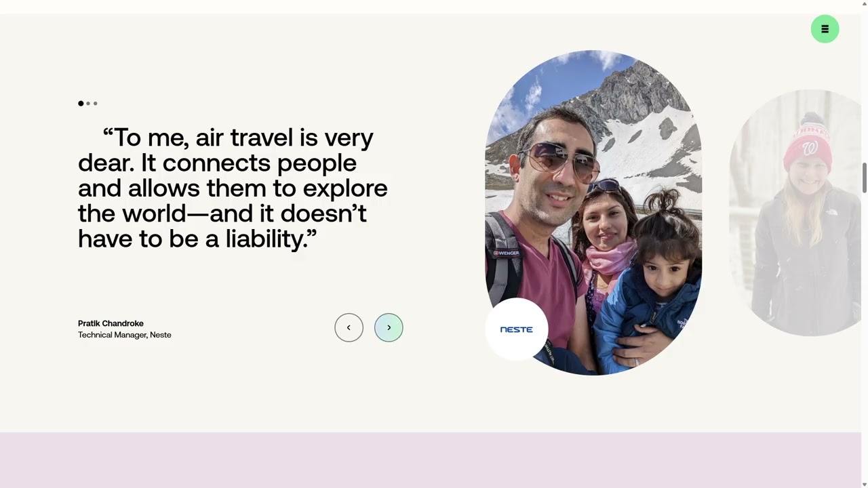The width and height of the screenshot is (868, 488).
Task: Click the pink section below the testimonial
Action: point(431,460)
